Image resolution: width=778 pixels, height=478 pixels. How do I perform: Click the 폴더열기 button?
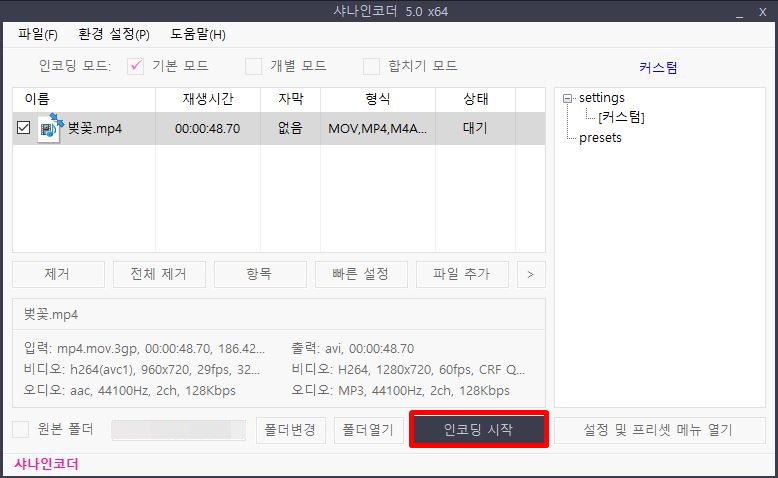(369, 430)
